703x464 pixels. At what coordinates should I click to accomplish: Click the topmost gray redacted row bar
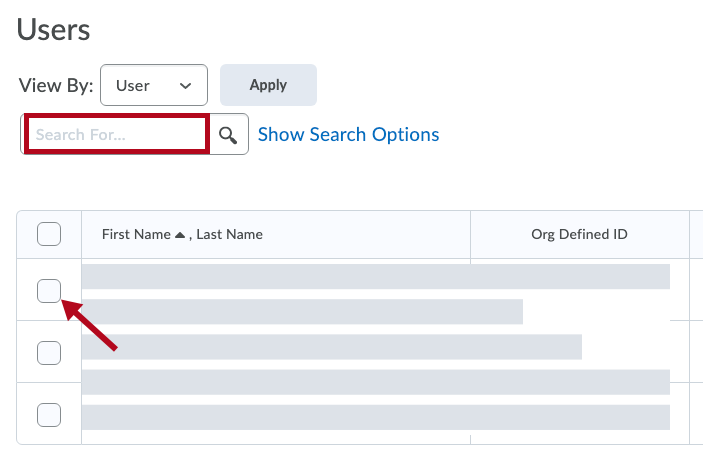pos(375,277)
